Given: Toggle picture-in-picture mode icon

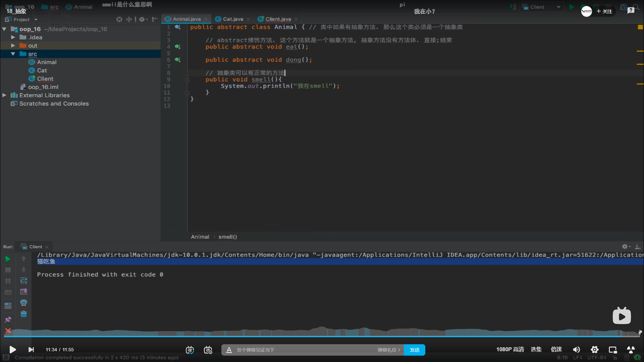Looking at the screenshot, I should [x=613, y=350].
